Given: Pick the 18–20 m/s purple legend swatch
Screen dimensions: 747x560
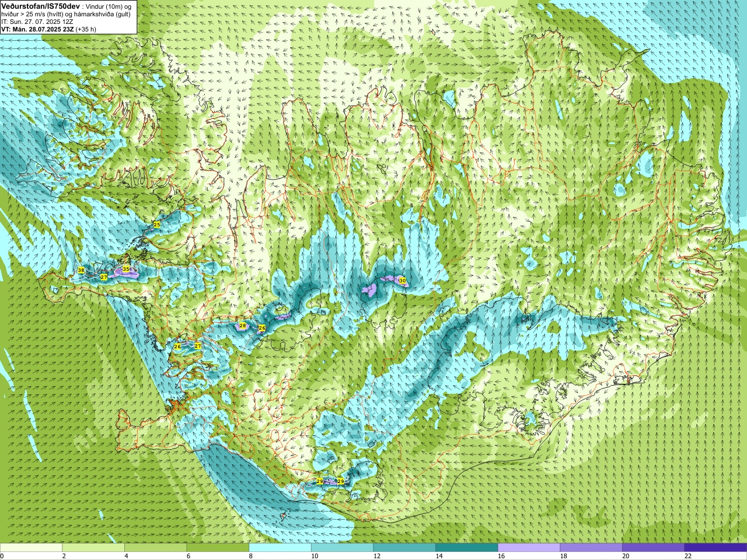Looking at the screenshot, I should click(x=591, y=548).
